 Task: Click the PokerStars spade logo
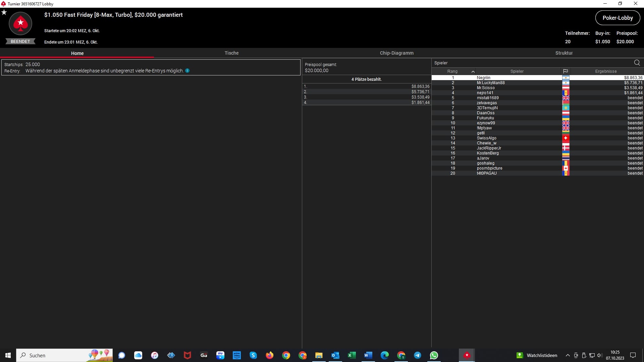click(20, 23)
